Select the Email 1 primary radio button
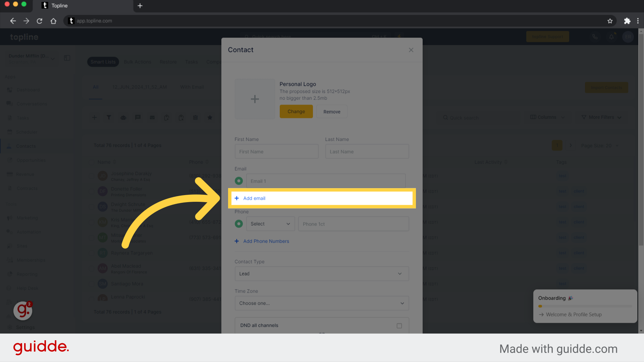 [x=239, y=181]
